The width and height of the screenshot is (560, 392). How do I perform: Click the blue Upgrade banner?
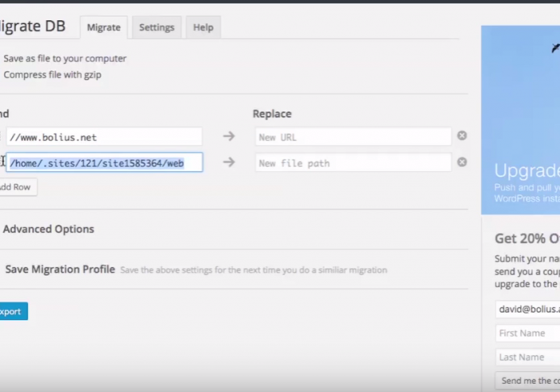[520, 120]
